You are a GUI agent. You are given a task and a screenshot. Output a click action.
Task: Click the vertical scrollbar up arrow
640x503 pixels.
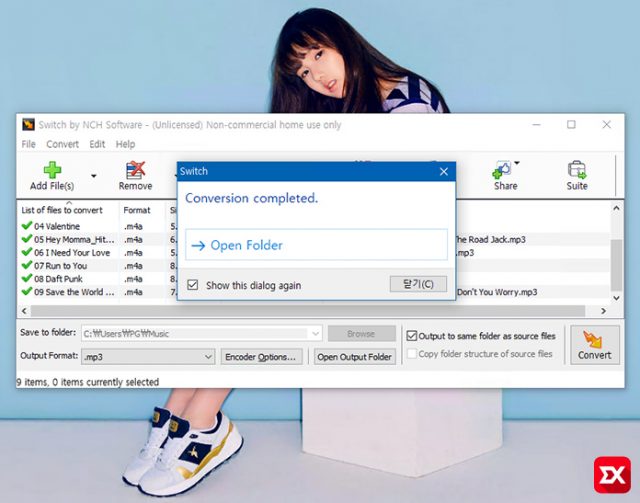[x=616, y=208]
